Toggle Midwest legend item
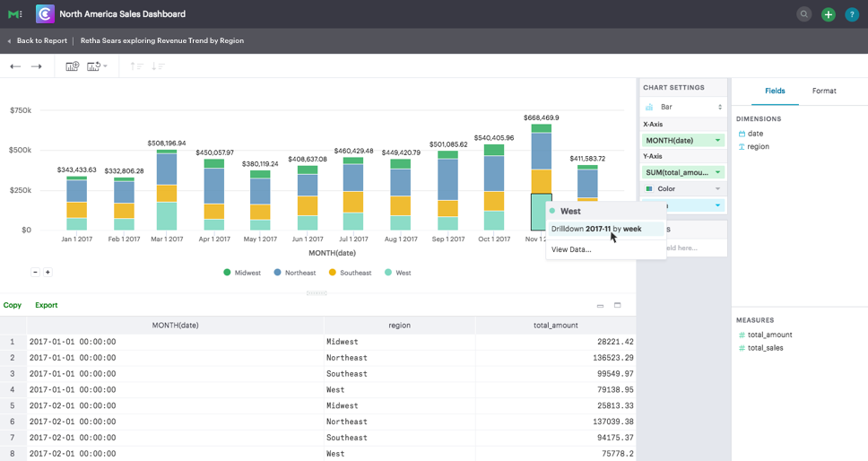The height and width of the screenshot is (461, 868). pos(242,273)
